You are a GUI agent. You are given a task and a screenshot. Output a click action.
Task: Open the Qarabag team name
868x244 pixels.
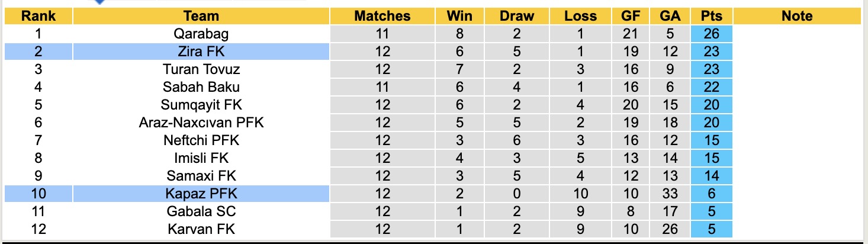pyautogui.click(x=201, y=34)
